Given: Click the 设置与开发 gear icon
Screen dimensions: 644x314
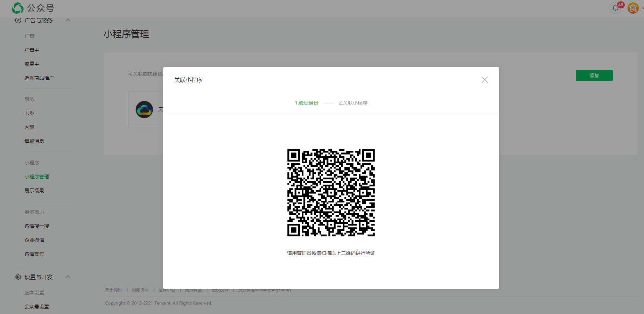Looking at the screenshot, I should 18,277.
